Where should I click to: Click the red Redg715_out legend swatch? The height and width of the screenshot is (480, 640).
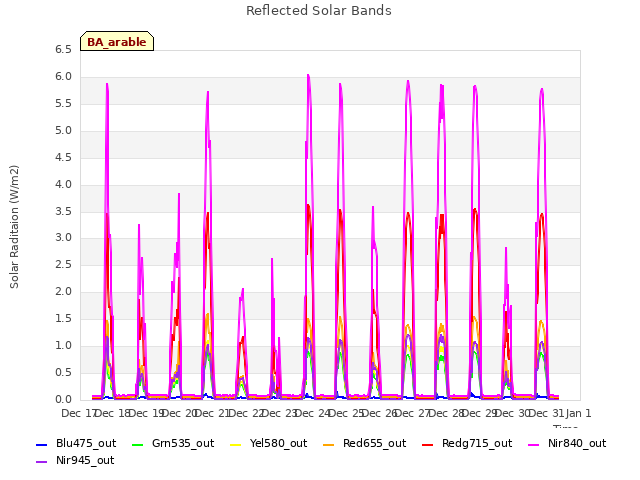click(x=427, y=444)
